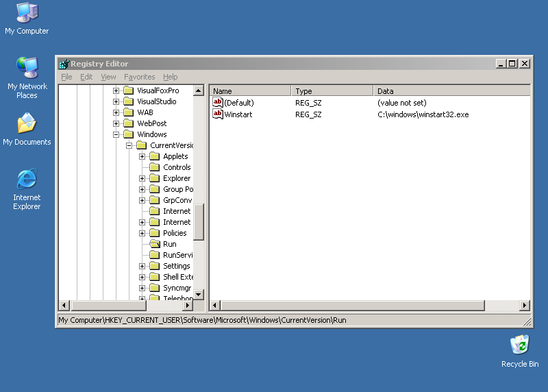This screenshot has width=548, height=392.
Task: Sort values by the Type column header
Action: click(332, 91)
